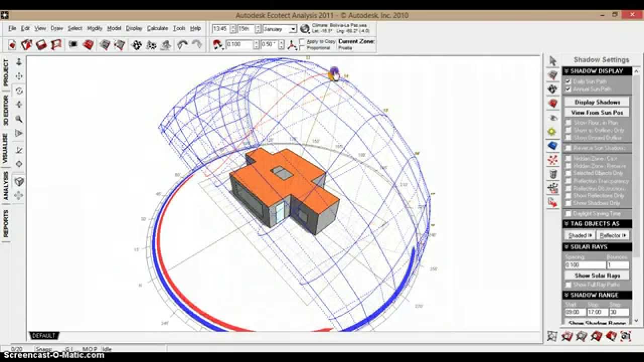Image resolution: width=644 pixels, height=362 pixels.
Task: Open the January month dropdown
Action: coord(293,29)
